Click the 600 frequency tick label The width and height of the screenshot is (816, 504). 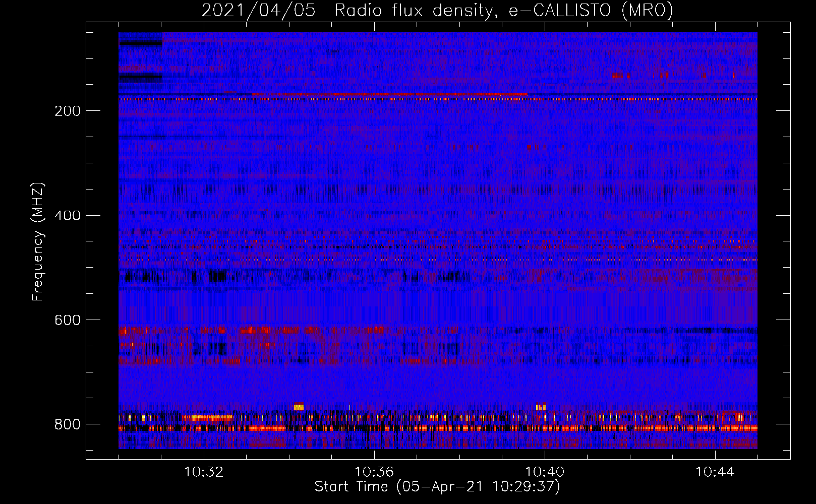click(x=67, y=320)
